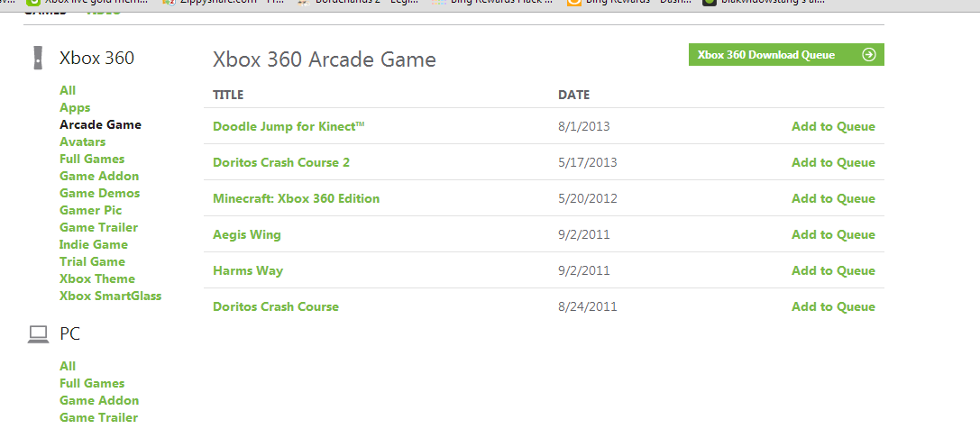Open the Xbox 360 Download Queue

[766, 55]
